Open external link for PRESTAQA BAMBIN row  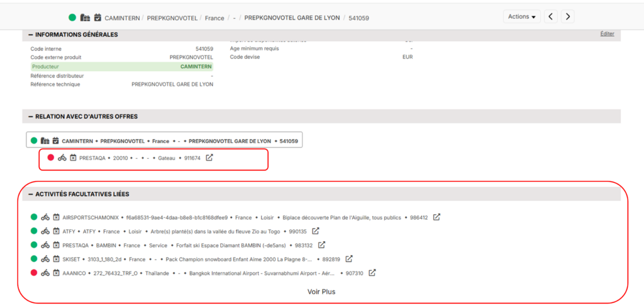tap(321, 245)
